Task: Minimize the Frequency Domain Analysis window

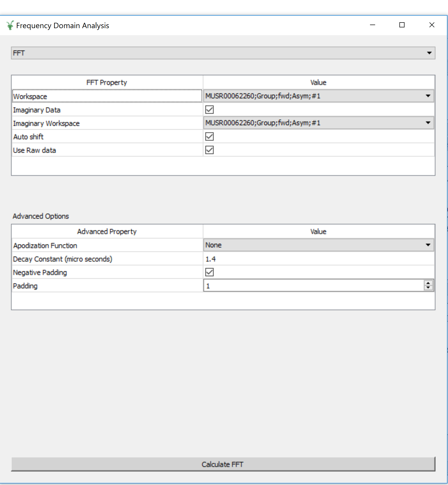Action: 372,25
